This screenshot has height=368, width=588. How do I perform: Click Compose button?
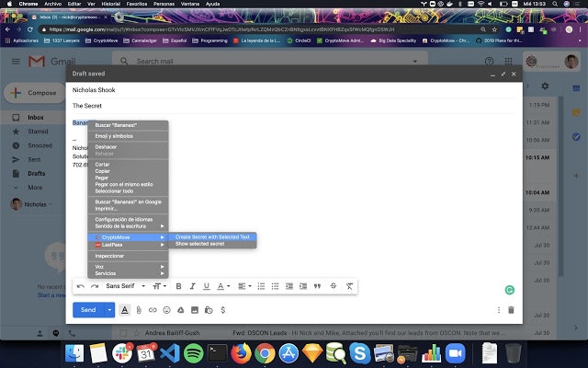point(34,93)
